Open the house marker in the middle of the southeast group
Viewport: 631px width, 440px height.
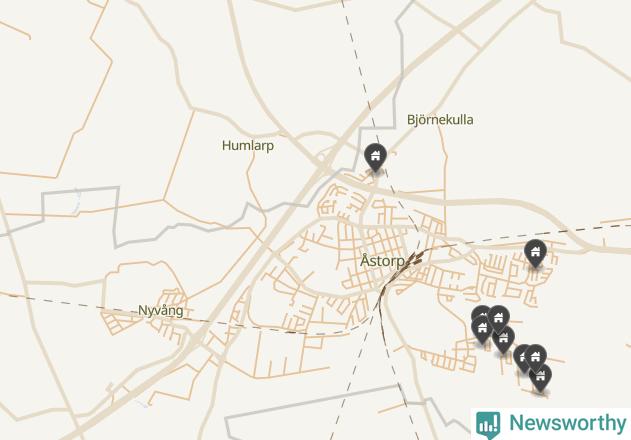[x=503, y=339]
